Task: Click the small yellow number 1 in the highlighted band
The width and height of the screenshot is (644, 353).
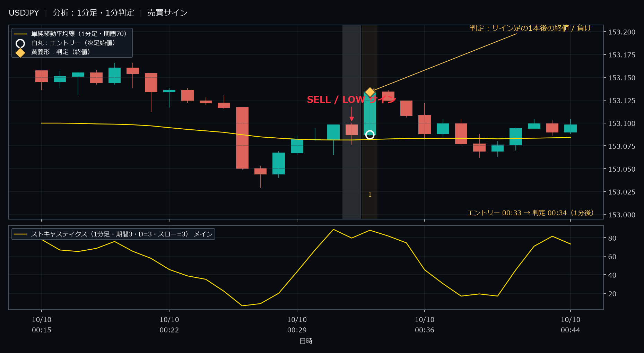Action: click(370, 195)
